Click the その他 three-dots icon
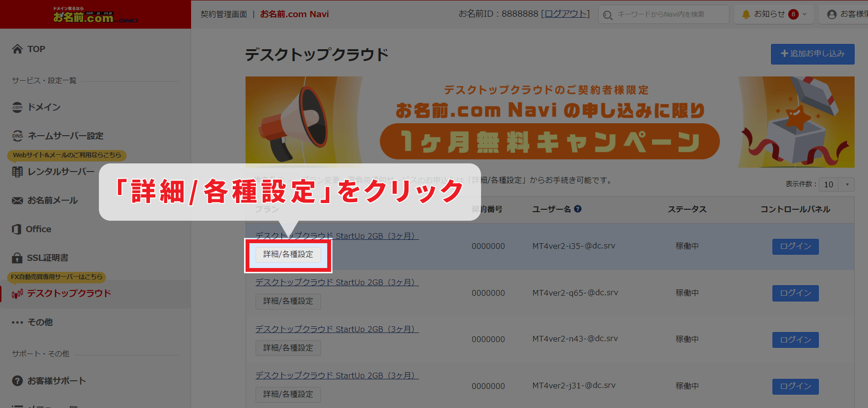The height and width of the screenshot is (408, 868). tap(17, 322)
